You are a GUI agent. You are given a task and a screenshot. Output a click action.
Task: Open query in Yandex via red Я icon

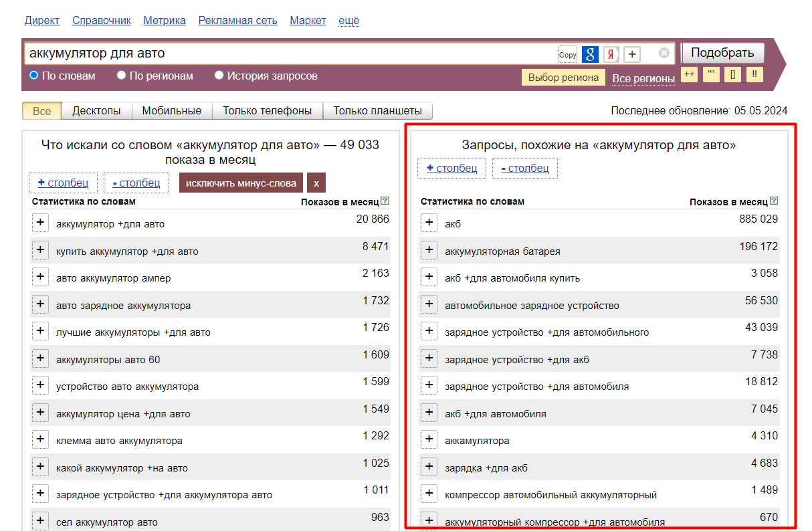coord(611,54)
